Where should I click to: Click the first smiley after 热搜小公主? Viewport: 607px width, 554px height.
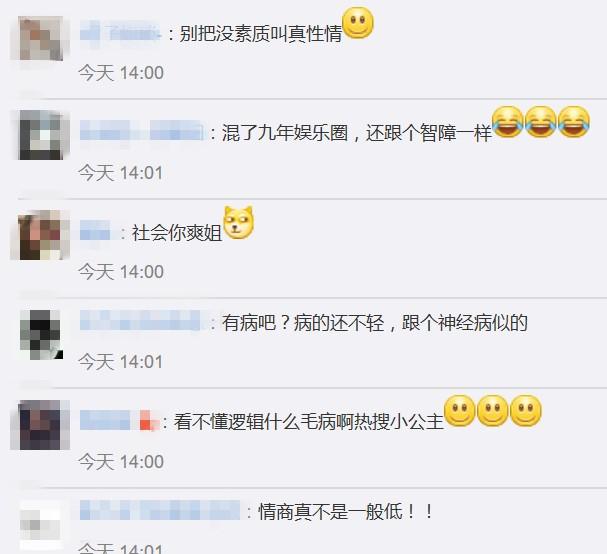pyautogui.click(x=460, y=411)
